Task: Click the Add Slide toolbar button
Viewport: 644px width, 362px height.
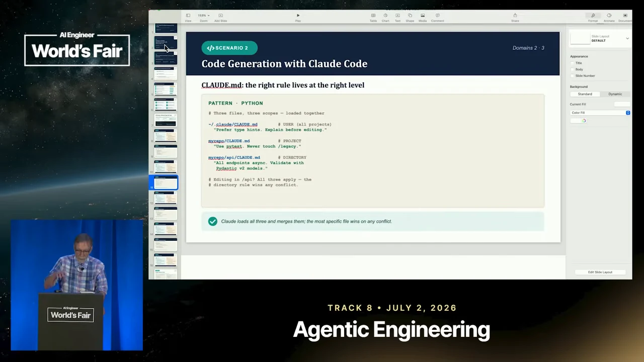Action: [220, 18]
